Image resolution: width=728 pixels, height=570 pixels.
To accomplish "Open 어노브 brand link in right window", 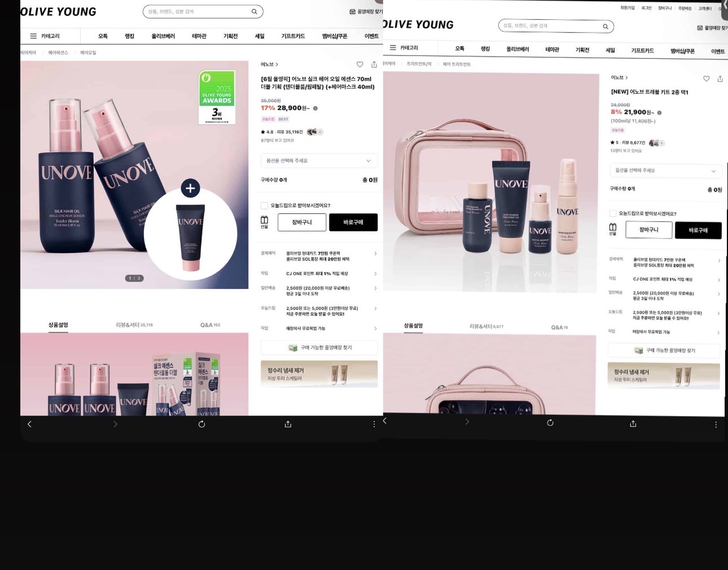I will click(619, 77).
